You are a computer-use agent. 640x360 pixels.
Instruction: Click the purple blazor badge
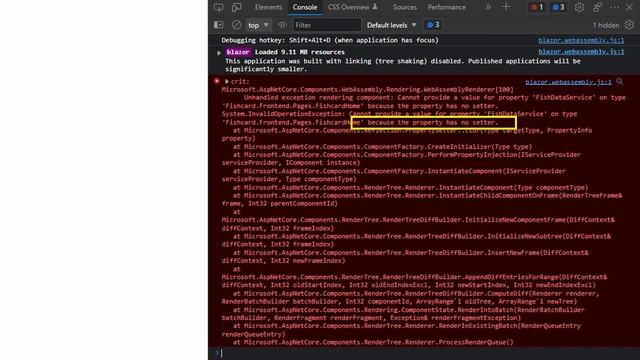tap(238, 52)
